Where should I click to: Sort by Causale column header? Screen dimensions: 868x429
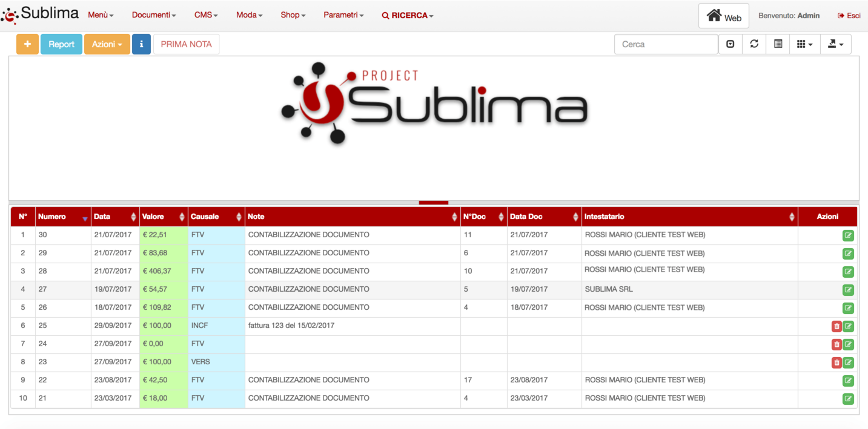pyautogui.click(x=216, y=217)
